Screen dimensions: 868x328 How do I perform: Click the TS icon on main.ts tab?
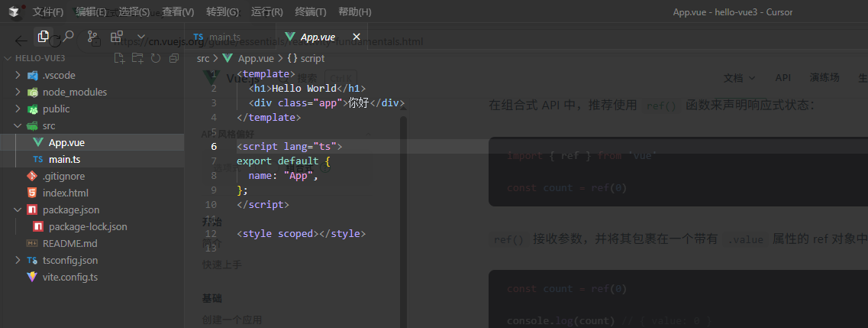[198, 37]
